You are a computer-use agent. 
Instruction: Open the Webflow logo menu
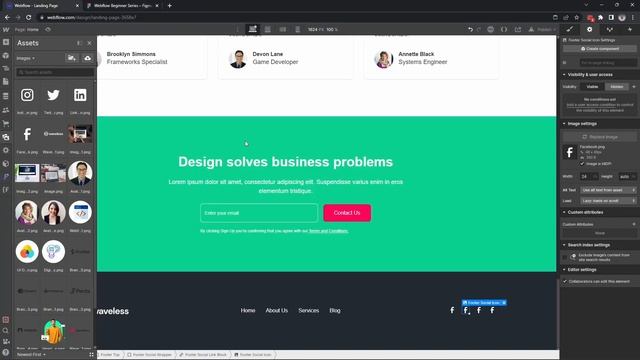pyautogui.click(x=6, y=29)
